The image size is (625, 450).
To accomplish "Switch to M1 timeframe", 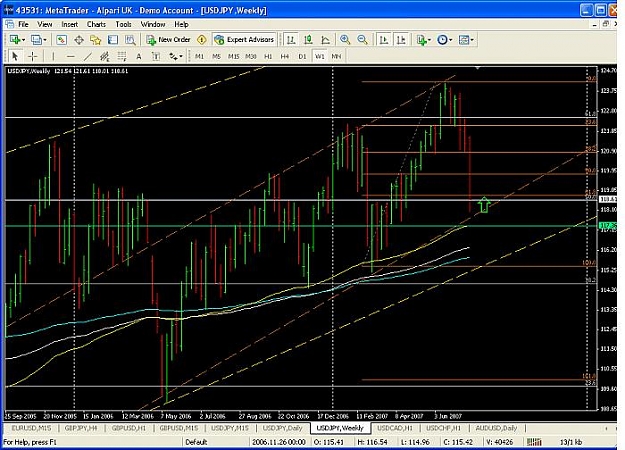I will (199, 57).
